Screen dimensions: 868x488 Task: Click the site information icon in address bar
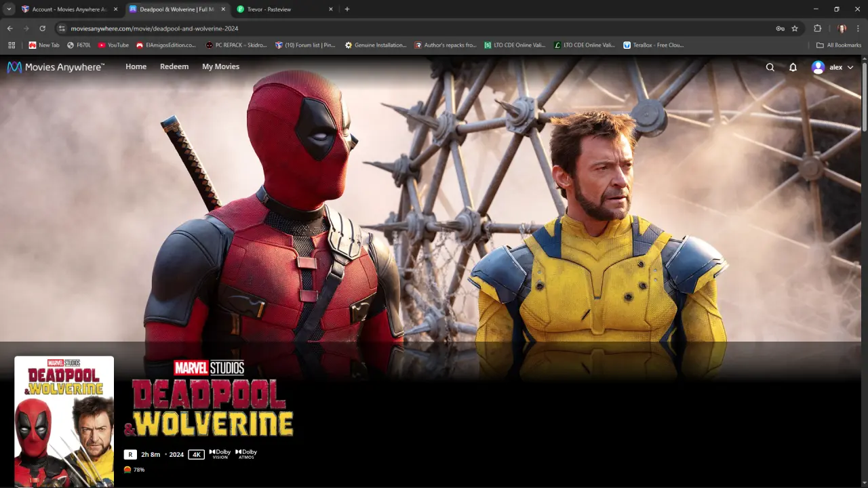61,28
